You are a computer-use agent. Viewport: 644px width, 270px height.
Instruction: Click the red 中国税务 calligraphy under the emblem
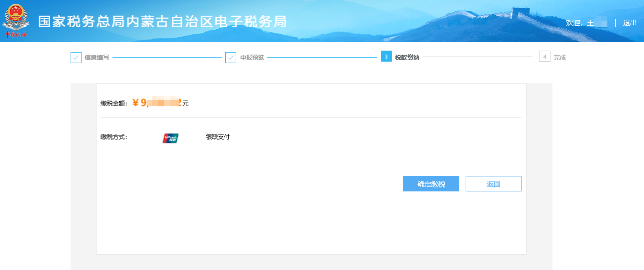16,34
